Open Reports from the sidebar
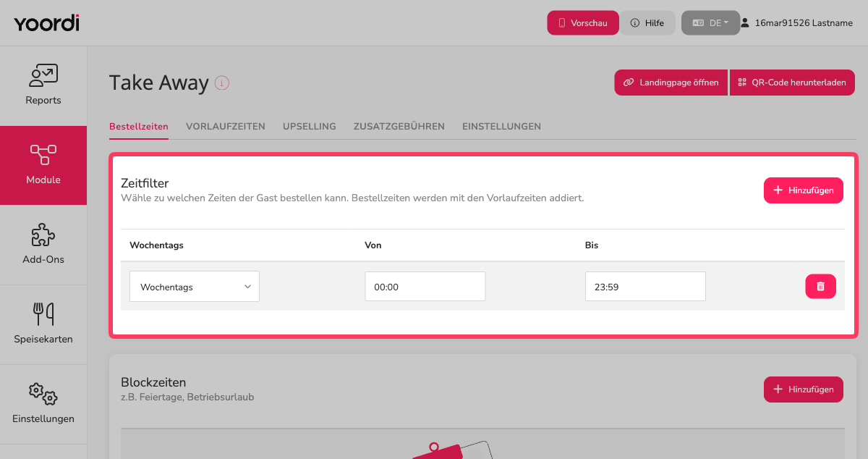 click(43, 85)
